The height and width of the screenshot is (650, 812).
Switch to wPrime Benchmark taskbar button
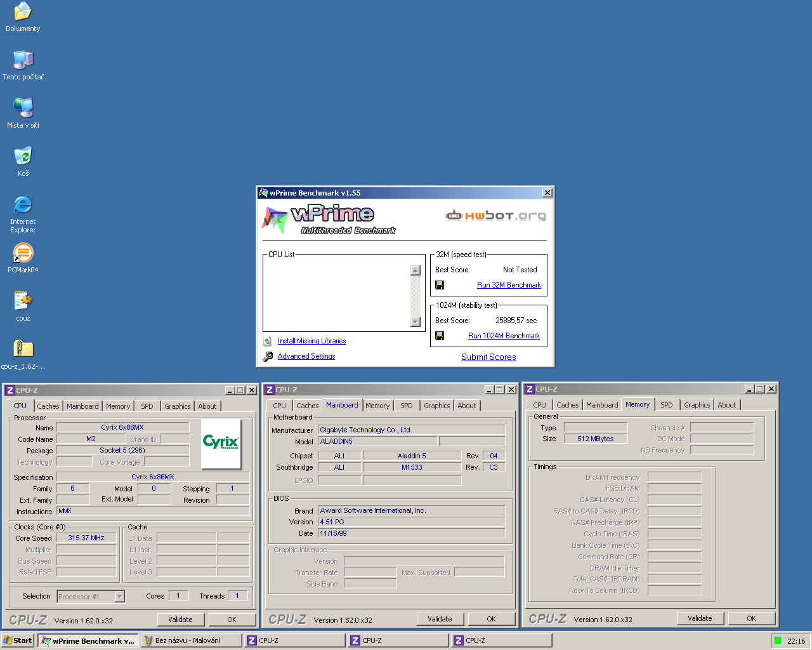point(88,640)
